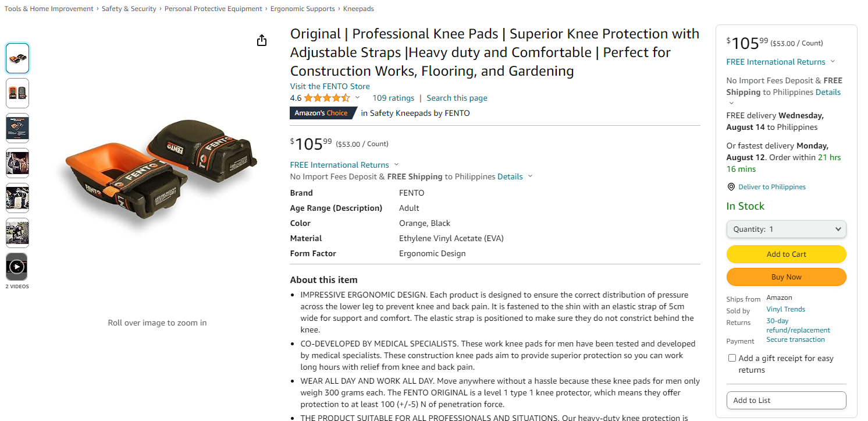Viewport: 868px width, 421px height.
Task: Expand FREE International Returns in buy box
Action: (x=833, y=62)
